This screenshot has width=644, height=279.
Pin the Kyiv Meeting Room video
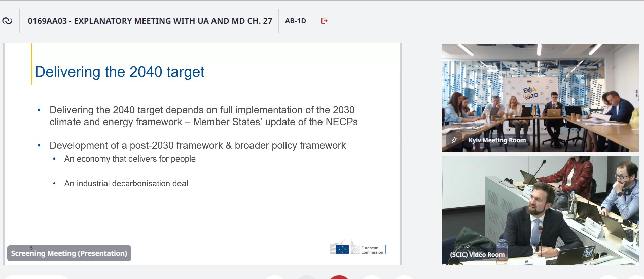click(x=454, y=140)
